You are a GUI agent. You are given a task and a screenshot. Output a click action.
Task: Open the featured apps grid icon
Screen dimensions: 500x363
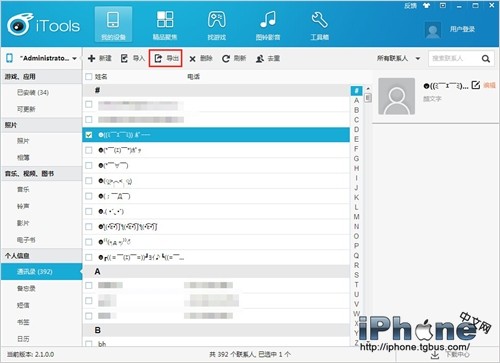[x=165, y=20]
